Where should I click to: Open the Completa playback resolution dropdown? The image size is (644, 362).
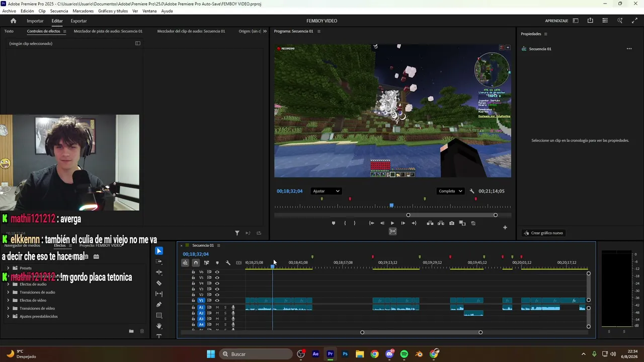pyautogui.click(x=450, y=191)
